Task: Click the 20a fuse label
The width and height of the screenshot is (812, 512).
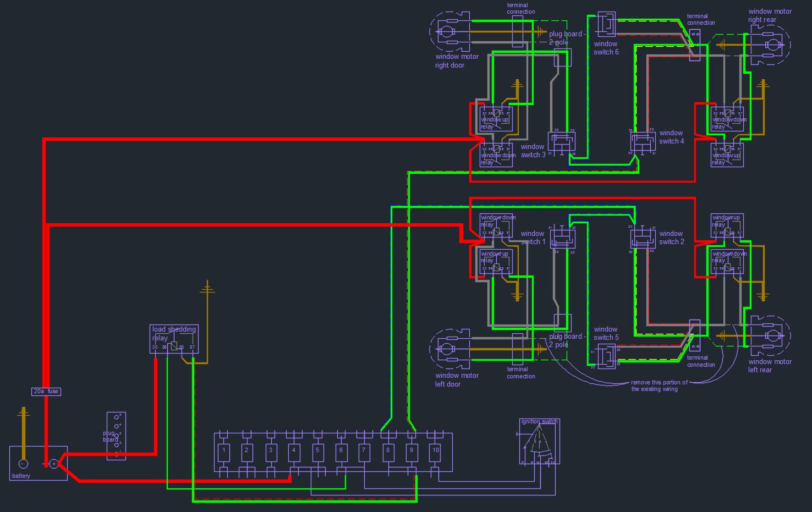Action: click(x=46, y=392)
